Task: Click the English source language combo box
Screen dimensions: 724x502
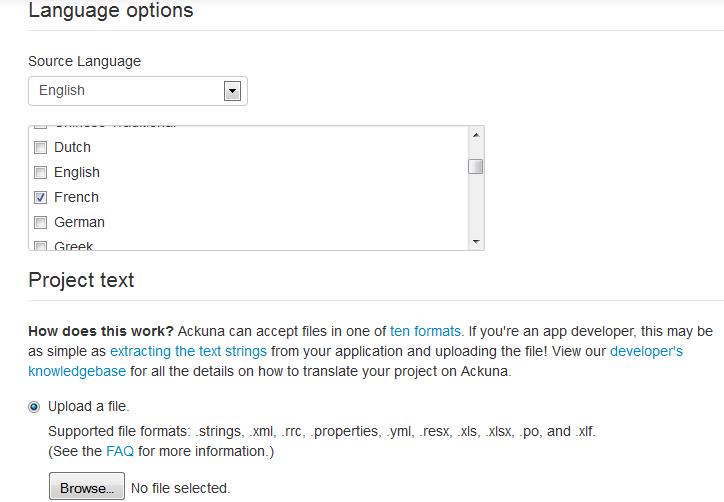Action: (138, 91)
